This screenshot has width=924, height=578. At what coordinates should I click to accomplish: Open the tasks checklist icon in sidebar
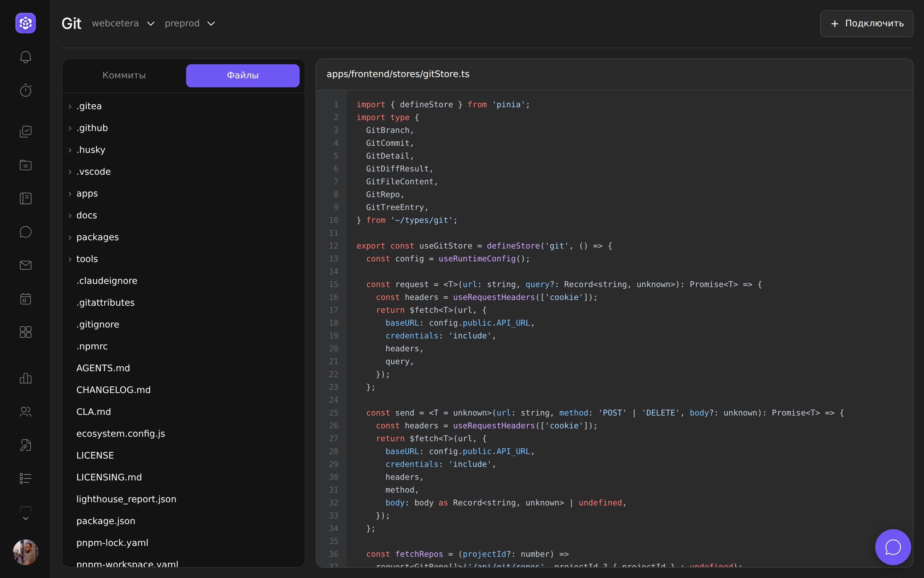point(26,132)
